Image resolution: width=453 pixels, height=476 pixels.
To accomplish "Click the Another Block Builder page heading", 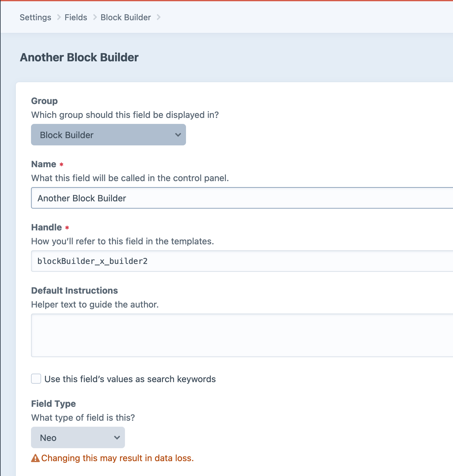I will (79, 58).
